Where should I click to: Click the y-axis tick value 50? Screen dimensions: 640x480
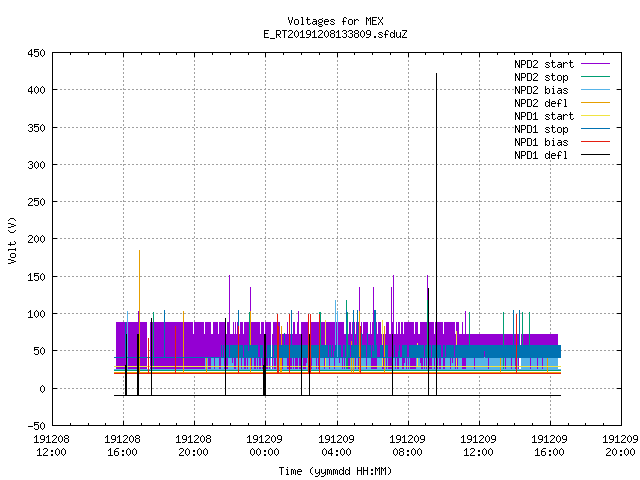pyautogui.click(x=39, y=351)
